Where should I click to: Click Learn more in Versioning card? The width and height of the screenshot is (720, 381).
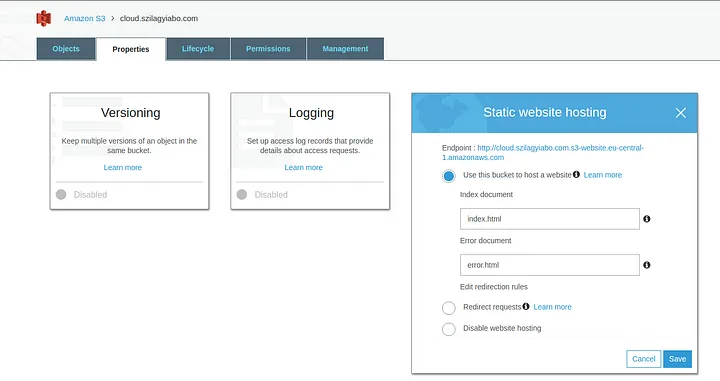(x=123, y=168)
